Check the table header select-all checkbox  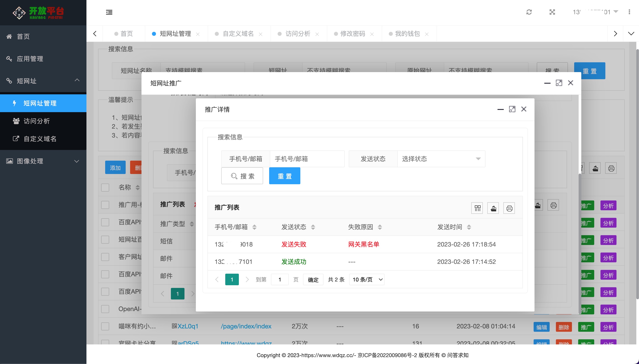coord(105,188)
